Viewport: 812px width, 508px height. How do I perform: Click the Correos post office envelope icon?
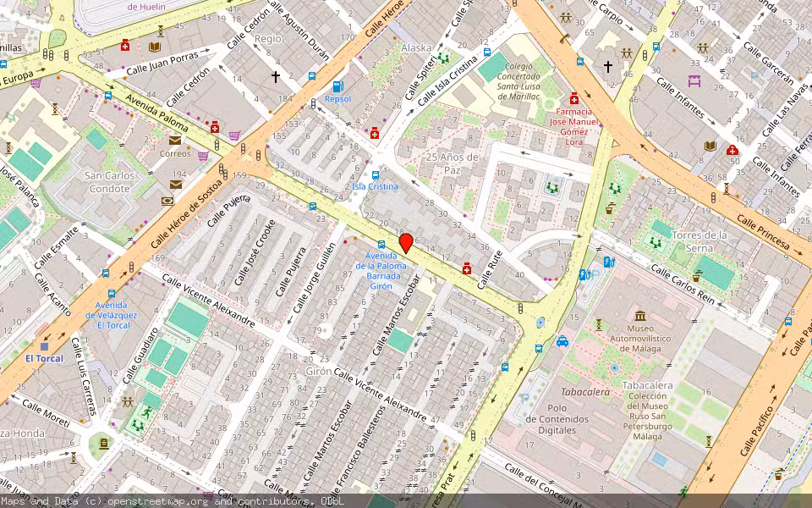click(x=174, y=142)
